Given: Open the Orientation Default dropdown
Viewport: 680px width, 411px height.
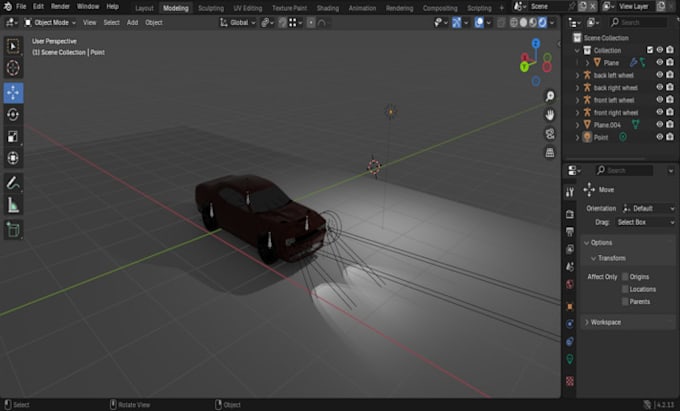Looking at the screenshot, I should (648, 209).
